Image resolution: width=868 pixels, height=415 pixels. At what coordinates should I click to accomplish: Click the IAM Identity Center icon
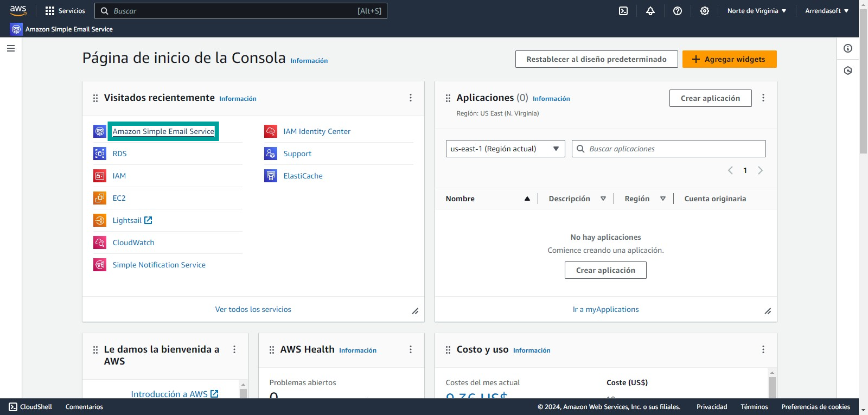(x=271, y=131)
